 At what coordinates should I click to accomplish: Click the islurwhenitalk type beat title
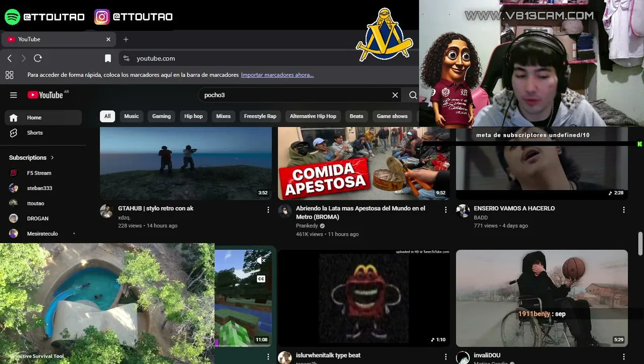tap(328, 355)
